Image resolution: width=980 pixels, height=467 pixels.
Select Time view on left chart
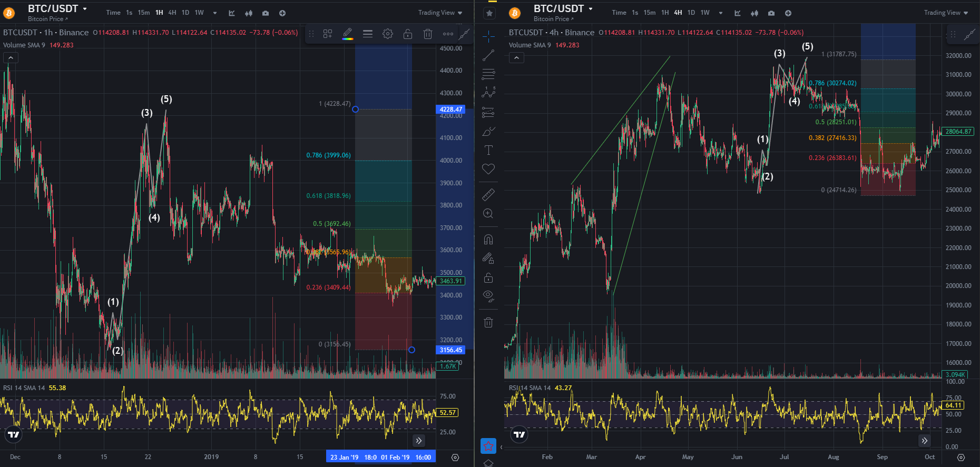pos(113,13)
